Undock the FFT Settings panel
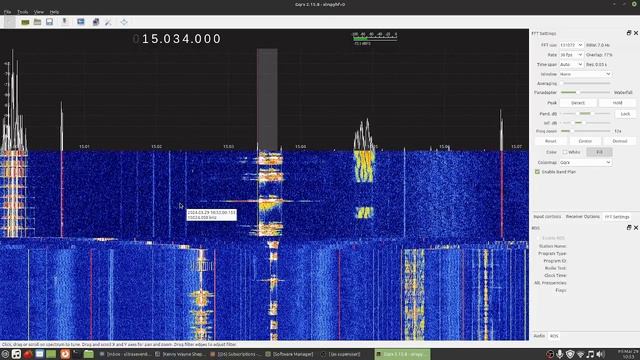Viewport: 640px width, 360px height. tap(629, 33)
